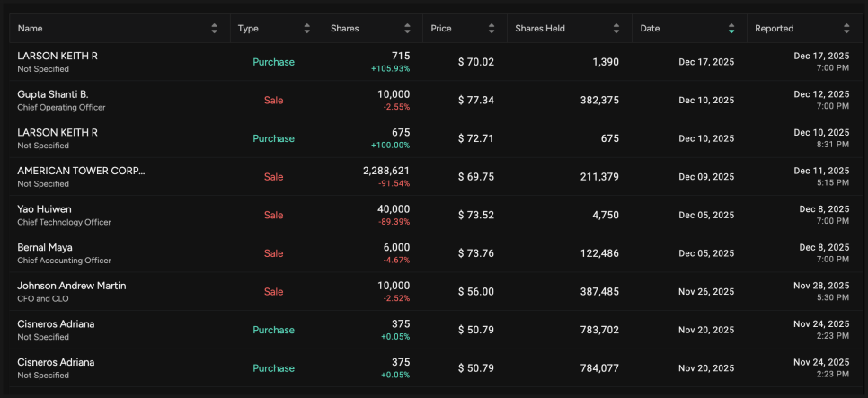
Task: Open Gupta Shanti B. insider profile
Action: [x=52, y=94]
